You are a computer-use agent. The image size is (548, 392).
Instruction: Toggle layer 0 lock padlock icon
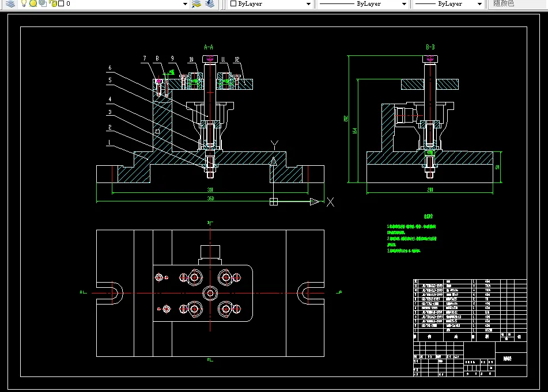(x=52, y=3)
